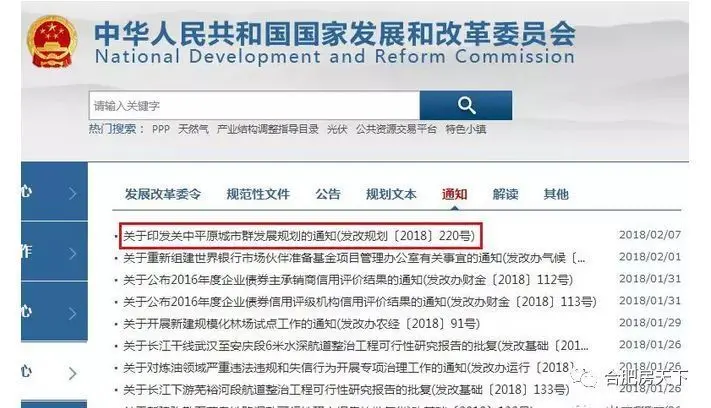The image size is (711, 408).
Task: Click date 2018/02/01
Action: point(650,257)
